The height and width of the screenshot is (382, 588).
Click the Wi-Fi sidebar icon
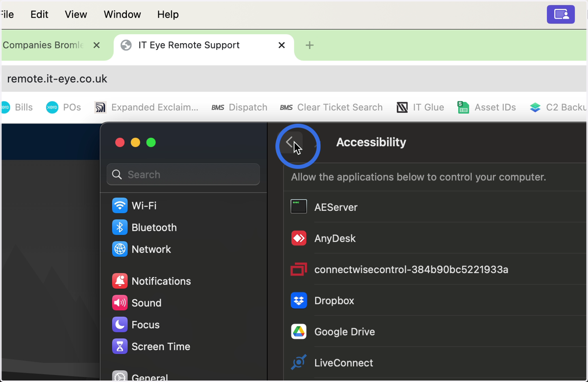click(x=120, y=205)
